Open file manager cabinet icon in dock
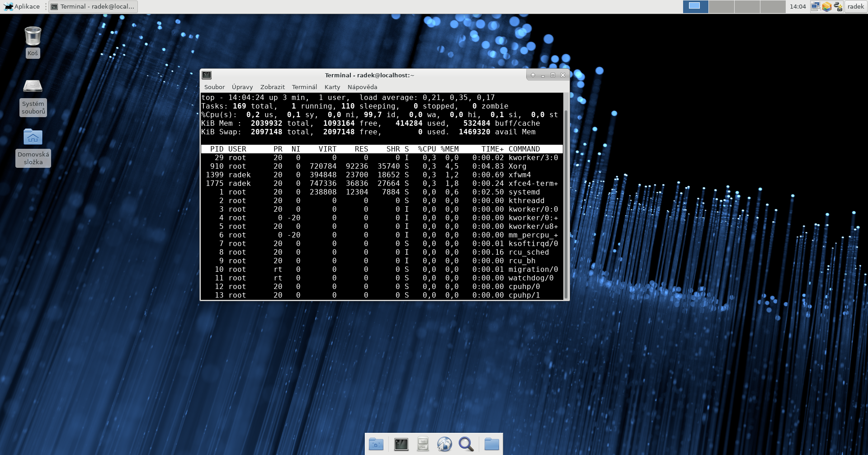868x455 pixels. pyautogui.click(x=423, y=444)
